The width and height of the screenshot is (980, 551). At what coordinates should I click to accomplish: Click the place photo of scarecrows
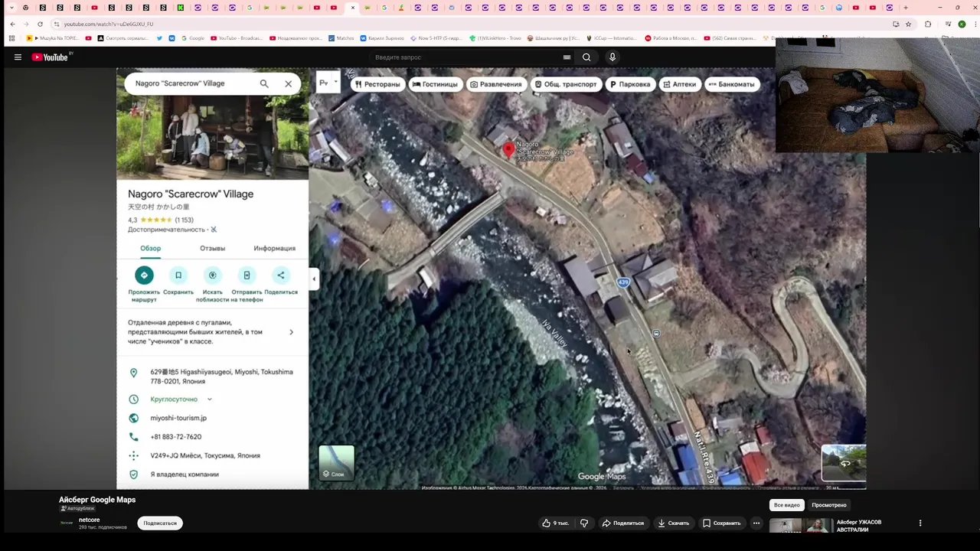[x=213, y=138]
